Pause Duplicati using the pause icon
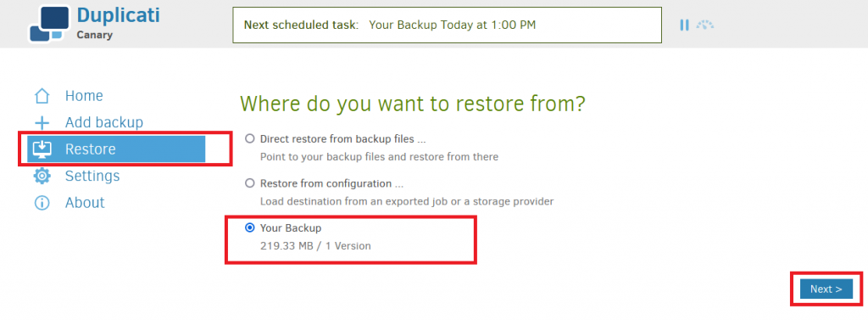The height and width of the screenshot is (320, 868). click(x=684, y=25)
